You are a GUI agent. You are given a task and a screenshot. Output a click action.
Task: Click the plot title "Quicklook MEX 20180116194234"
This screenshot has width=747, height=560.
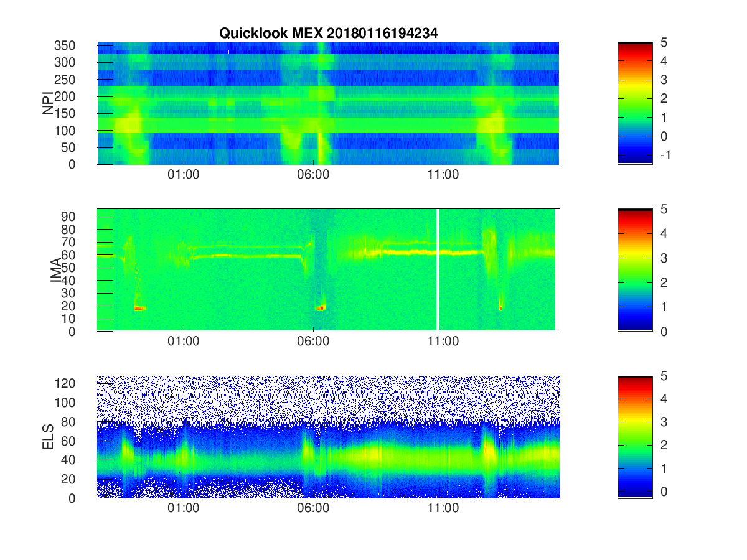pyautogui.click(x=328, y=34)
